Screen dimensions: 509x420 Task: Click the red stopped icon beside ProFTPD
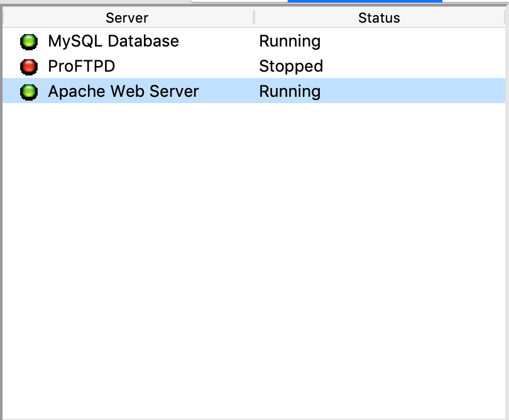pyautogui.click(x=28, y=67)
